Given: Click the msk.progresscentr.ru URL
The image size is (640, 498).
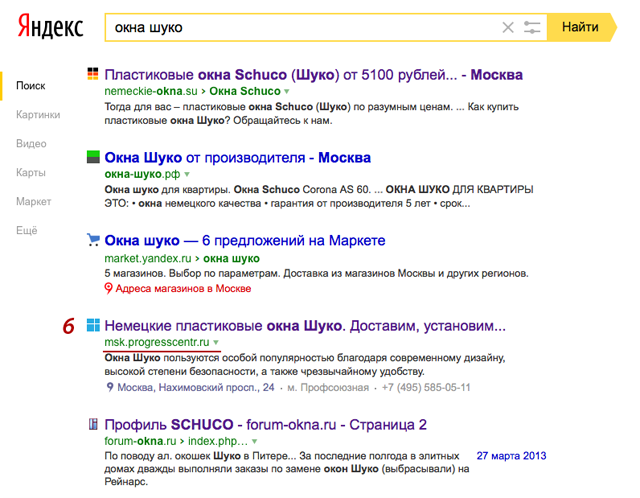Looking at the screenshot, I should click(157, 342).
